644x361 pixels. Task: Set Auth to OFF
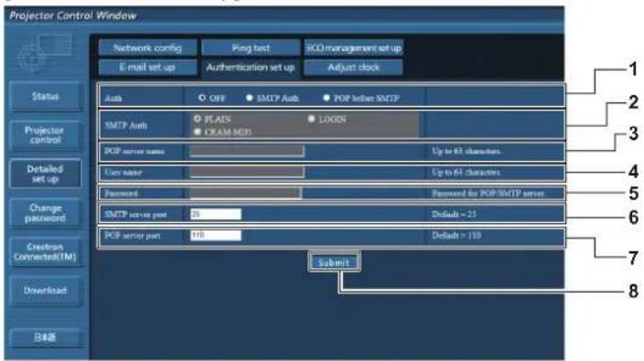pyautogui.click(x=201, y=98)
